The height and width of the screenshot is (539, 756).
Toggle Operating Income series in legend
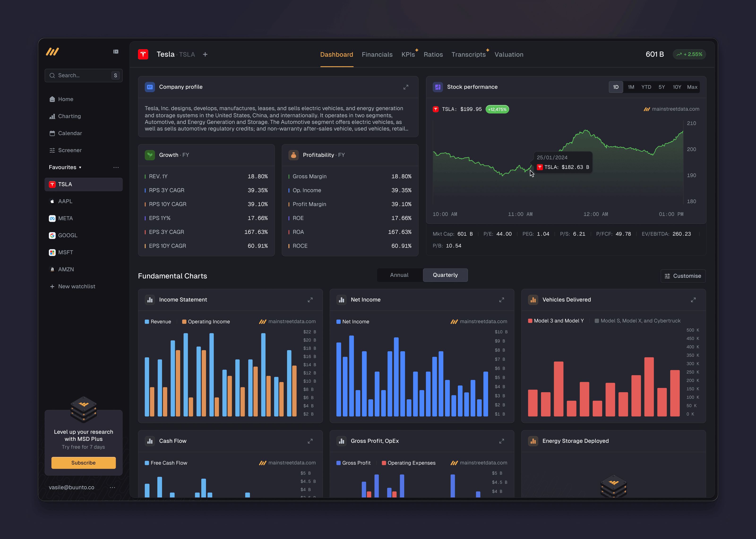[x=206, y=321]
